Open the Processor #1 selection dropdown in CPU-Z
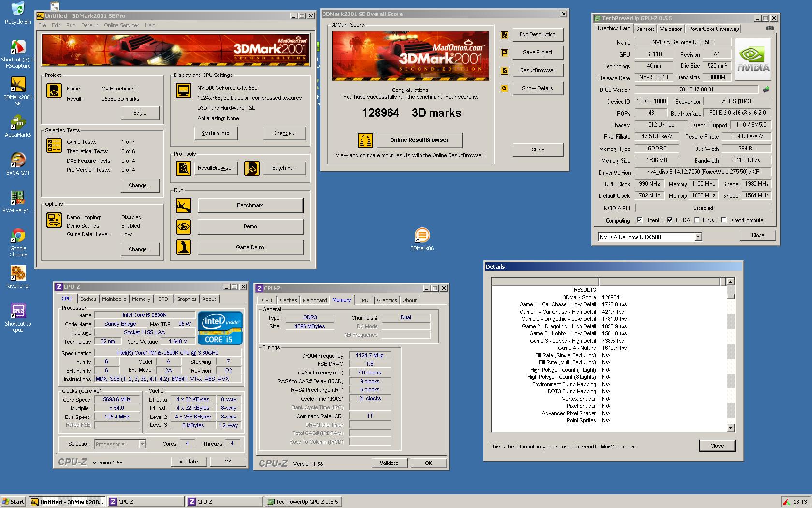 pyautogui.click(x=142, y=444)
